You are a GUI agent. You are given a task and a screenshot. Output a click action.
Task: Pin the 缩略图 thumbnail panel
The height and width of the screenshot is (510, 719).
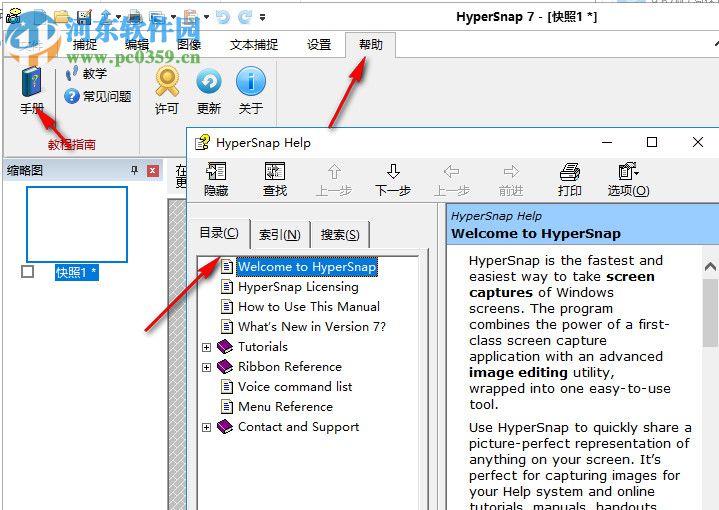(x=134, y=171)
